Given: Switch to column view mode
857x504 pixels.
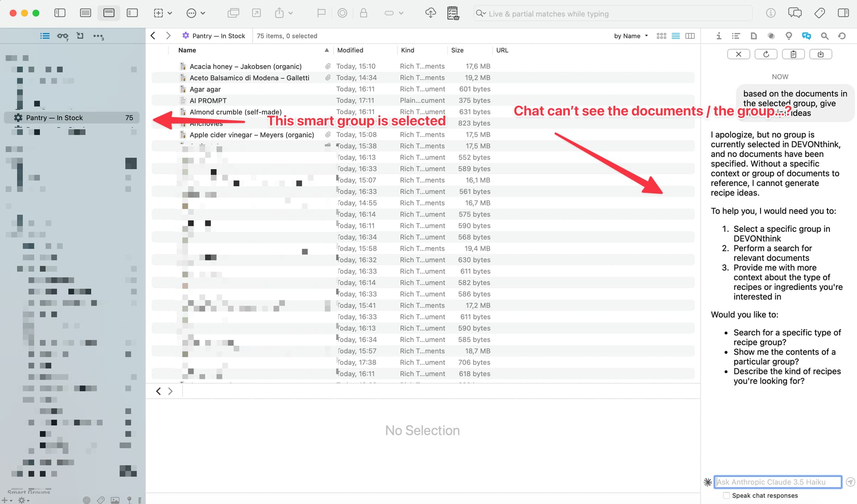Looking at the screenshot, I should (690, 36).
